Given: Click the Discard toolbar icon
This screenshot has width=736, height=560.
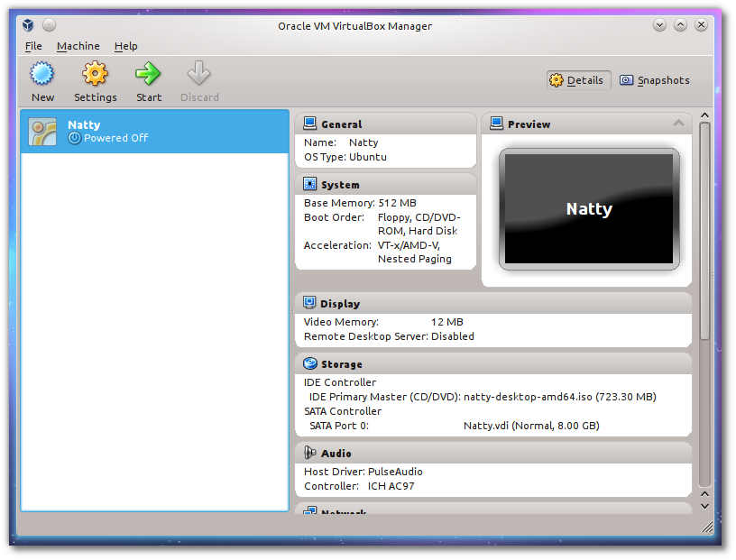Looking at the screenshot, I should coord(199,74).
